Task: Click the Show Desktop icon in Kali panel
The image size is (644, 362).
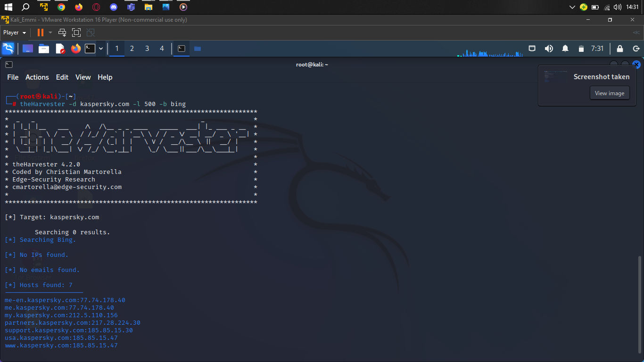Action: pyautogui.click(x=28, y=49)
